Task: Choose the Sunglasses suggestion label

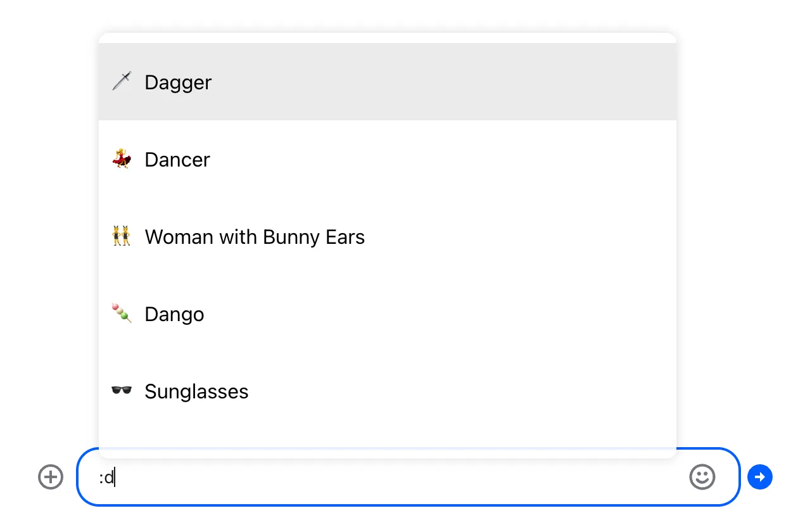Action: (x=196, y=391)
